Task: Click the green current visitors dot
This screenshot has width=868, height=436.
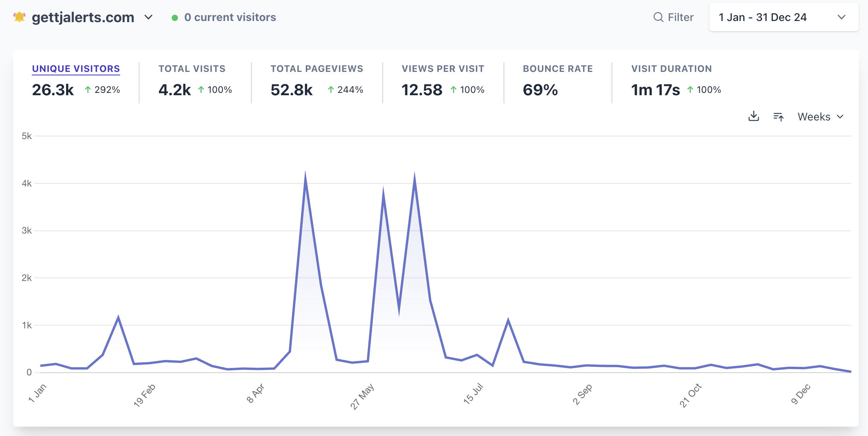Action: [x=175, y=17]
